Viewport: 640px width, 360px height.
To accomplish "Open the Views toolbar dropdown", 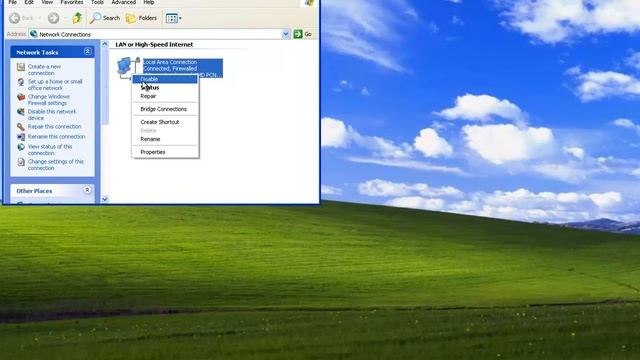I will coord(173,18).
